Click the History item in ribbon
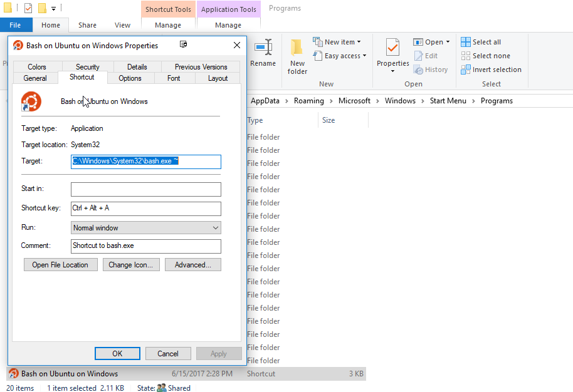573x392 pixels. pyautogui.click(x=431, y=70)
